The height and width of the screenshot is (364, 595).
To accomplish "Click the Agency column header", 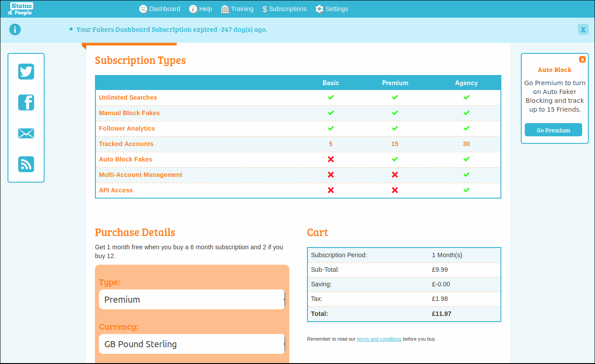I will click(466, 83).
